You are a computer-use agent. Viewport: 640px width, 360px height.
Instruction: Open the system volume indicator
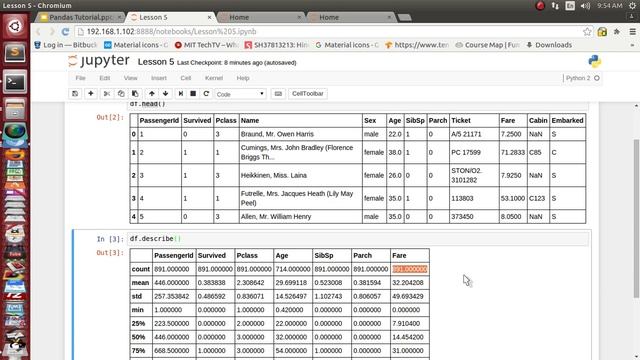[585, 6]
